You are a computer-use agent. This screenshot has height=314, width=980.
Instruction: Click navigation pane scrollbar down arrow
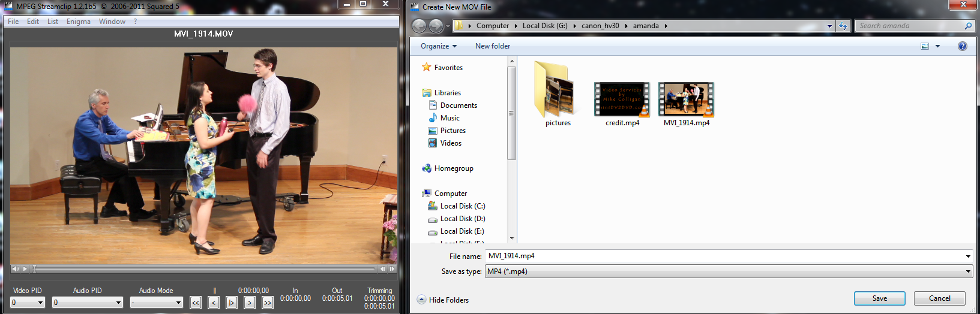coord(512,238)
